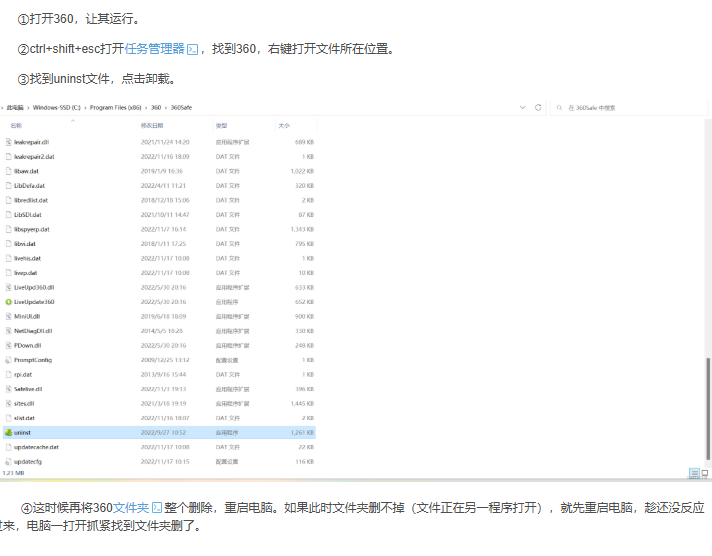Go to the 360 folder in breadcrumb
This screenshot has width=712, height=556.
156,108
